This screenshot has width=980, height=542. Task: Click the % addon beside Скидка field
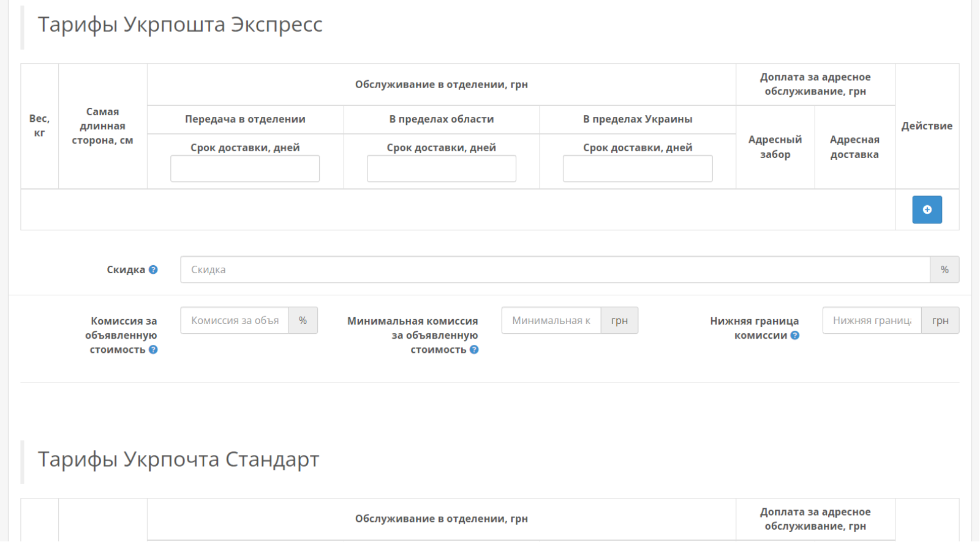pyautogui.click(x=944, y=269)
